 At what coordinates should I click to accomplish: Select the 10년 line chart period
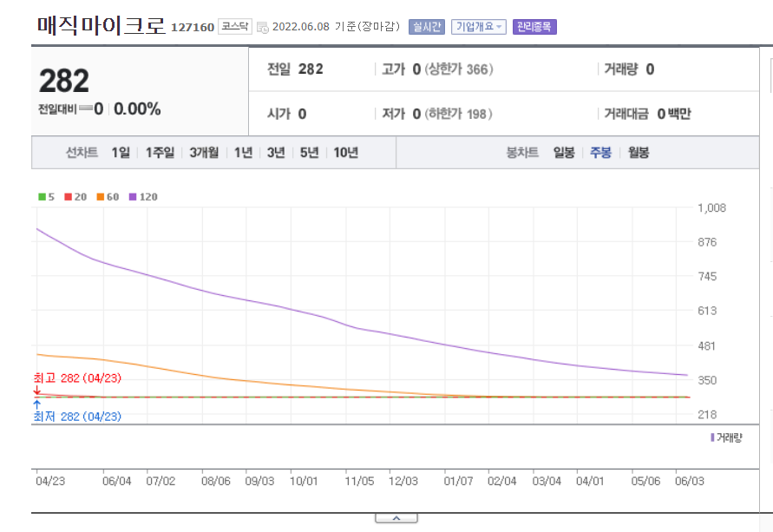(x=345, y=153)
